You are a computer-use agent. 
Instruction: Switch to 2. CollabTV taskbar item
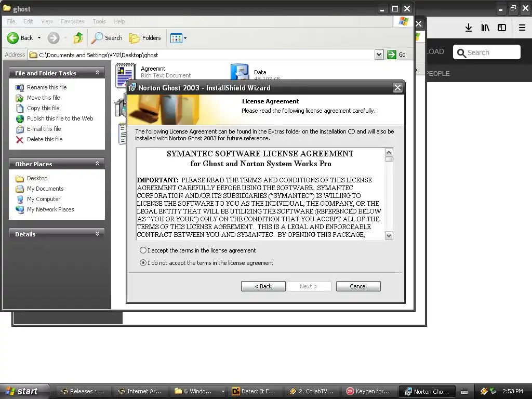312,392
